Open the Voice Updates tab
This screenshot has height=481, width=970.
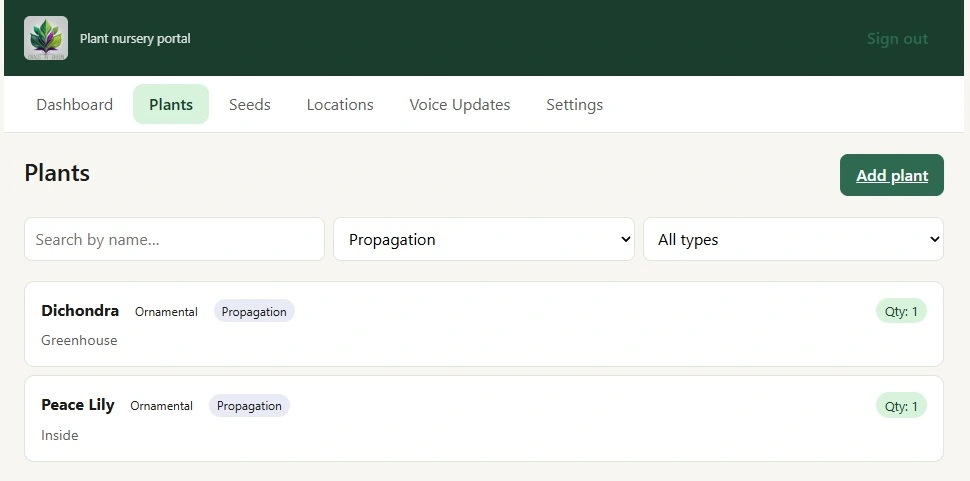[460, 104]
